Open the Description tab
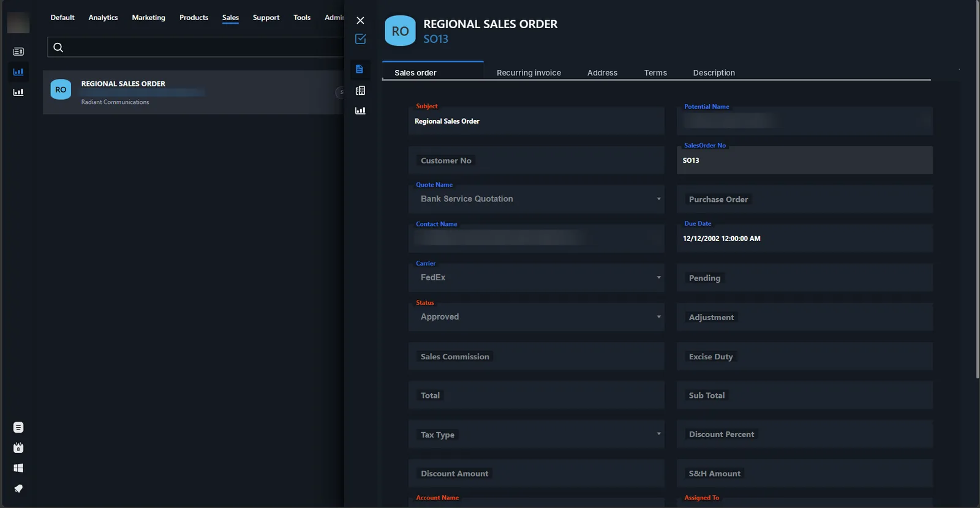Screen dimensions: 980x508 tap(714, 73)
